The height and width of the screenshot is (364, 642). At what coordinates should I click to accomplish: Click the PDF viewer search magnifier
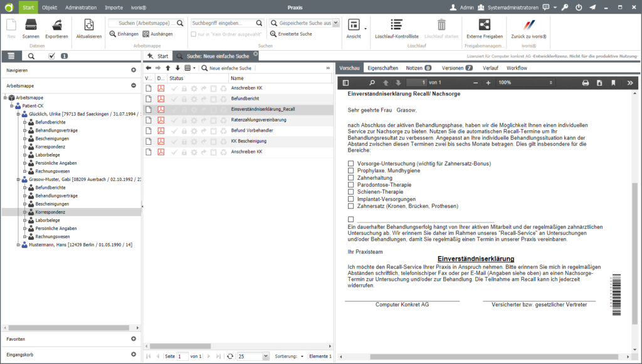click(372, 83)
